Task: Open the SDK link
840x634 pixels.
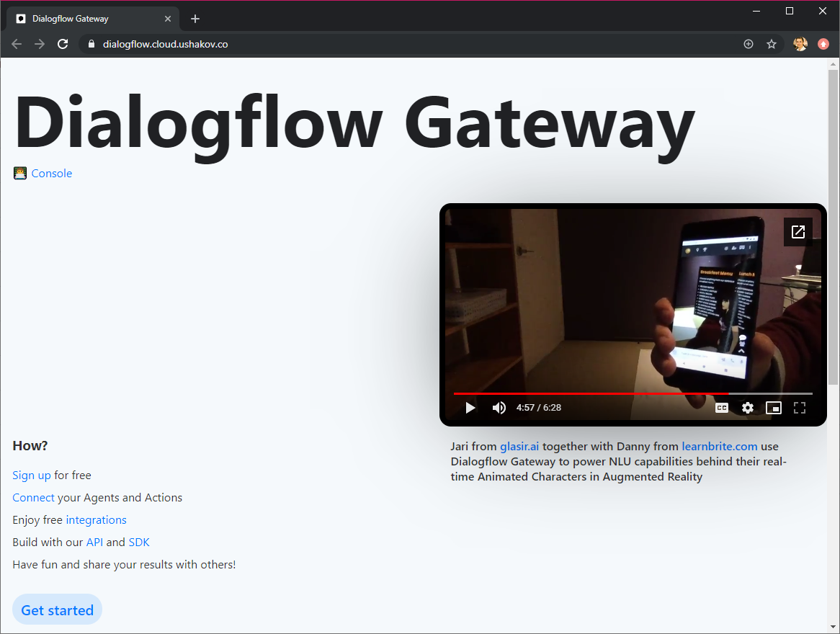Action: pos(139,543)
